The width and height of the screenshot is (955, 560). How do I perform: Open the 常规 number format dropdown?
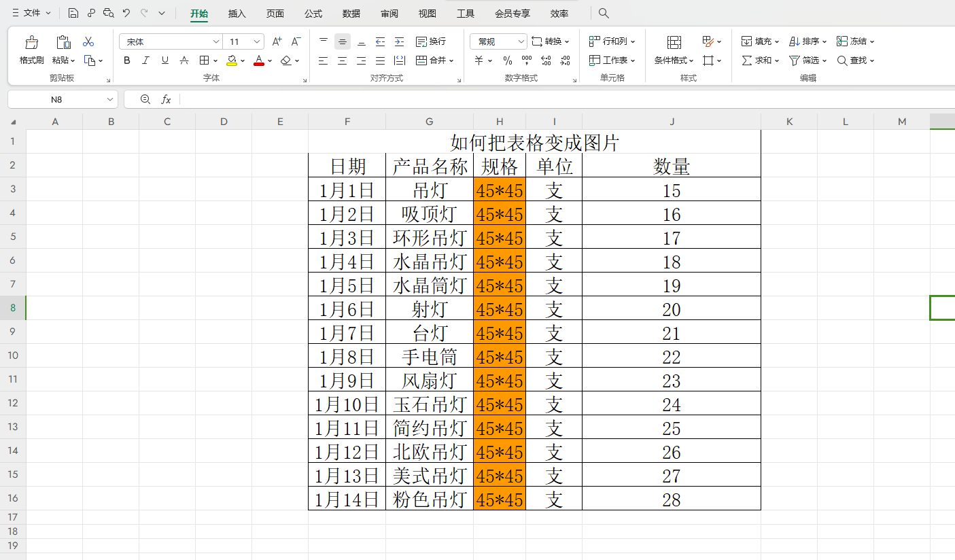[521, 41]
